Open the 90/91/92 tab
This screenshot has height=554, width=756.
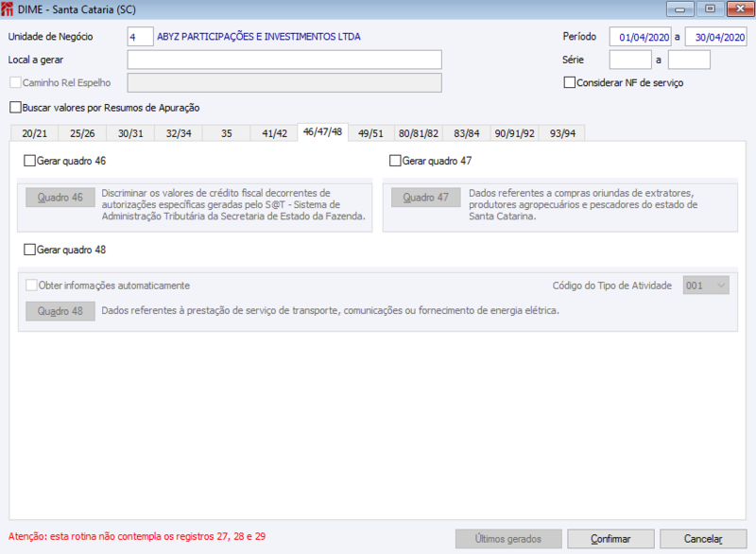(514, 133)
